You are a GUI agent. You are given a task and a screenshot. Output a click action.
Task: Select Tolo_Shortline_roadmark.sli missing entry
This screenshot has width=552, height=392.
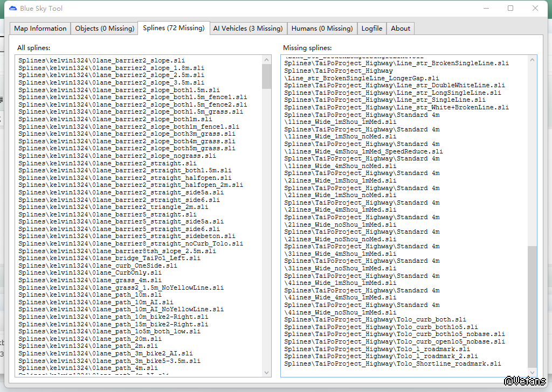392,364
